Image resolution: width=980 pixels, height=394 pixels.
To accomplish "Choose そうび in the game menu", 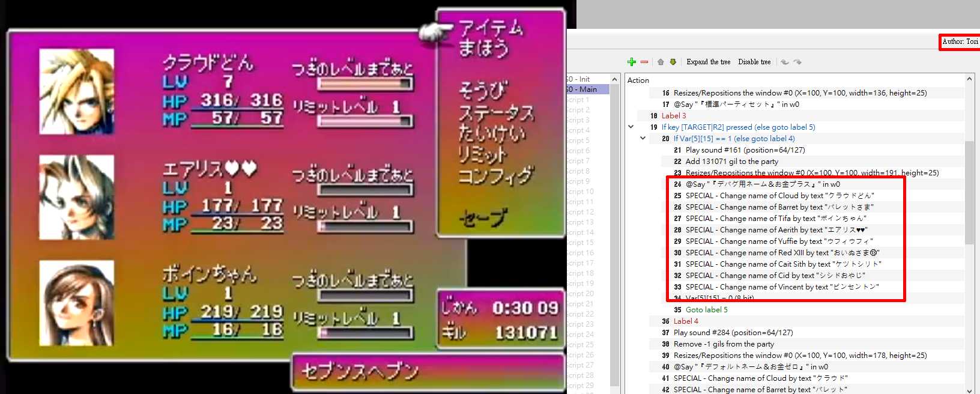I will (x=483, y=91).
